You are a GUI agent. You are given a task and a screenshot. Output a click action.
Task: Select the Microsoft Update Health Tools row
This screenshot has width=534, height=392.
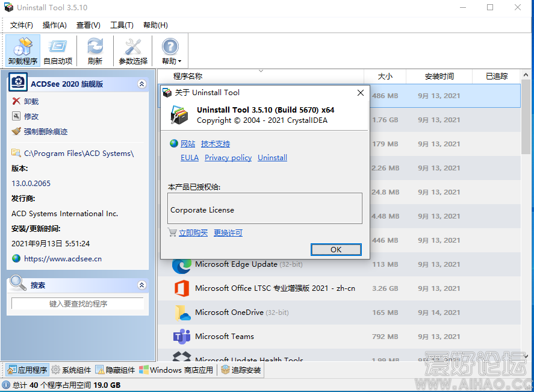(339, 355)
